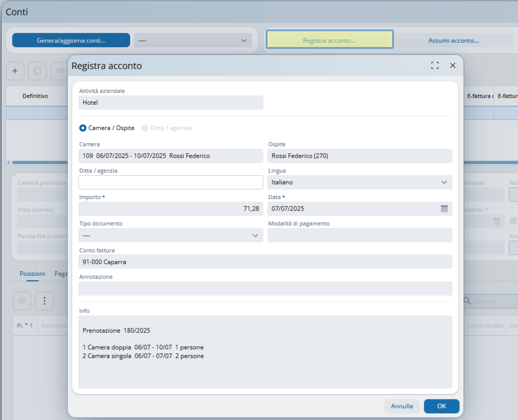Switch to the Posizioni tab

[x=32, y=274]
